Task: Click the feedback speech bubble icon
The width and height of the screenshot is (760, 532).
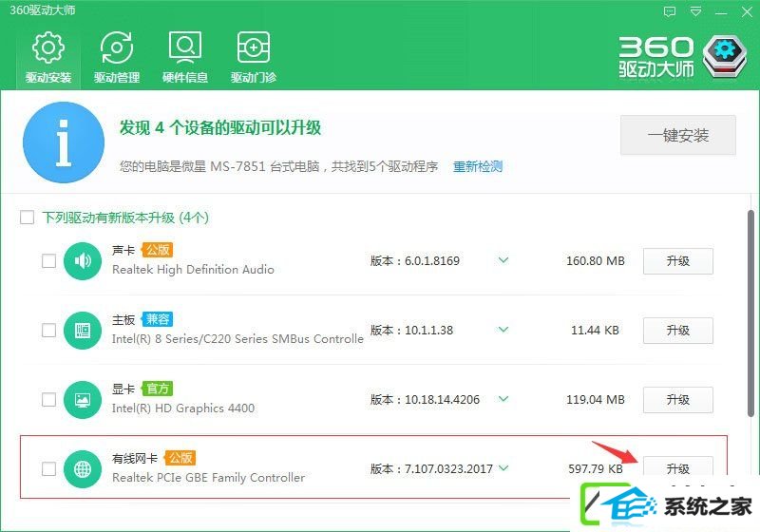Action: 670,12
